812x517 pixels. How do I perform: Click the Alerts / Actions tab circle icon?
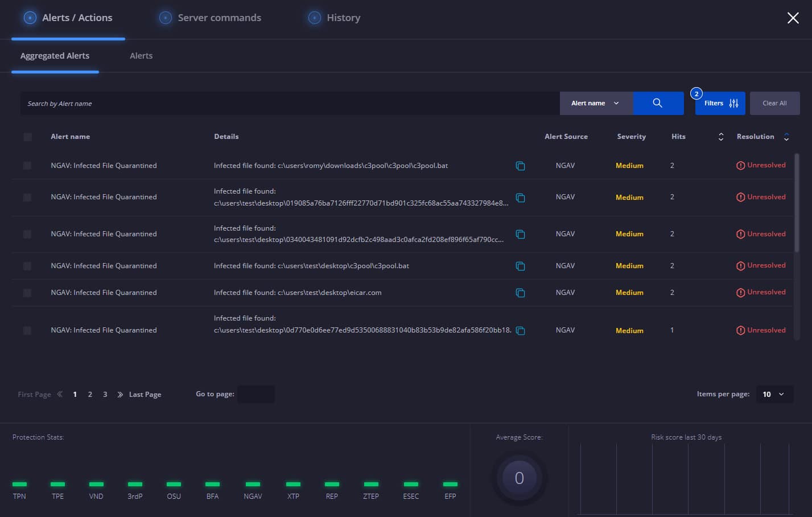click(30, 18)
